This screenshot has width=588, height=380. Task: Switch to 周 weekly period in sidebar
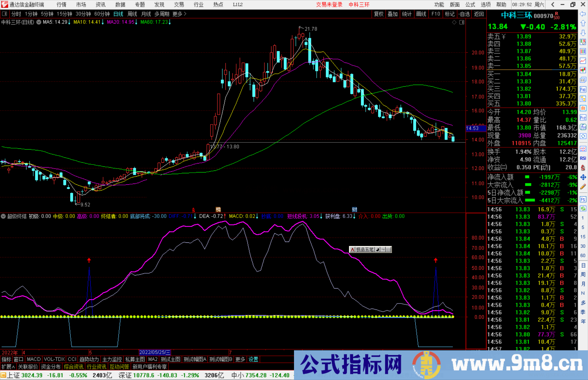(x=583, y=274)
